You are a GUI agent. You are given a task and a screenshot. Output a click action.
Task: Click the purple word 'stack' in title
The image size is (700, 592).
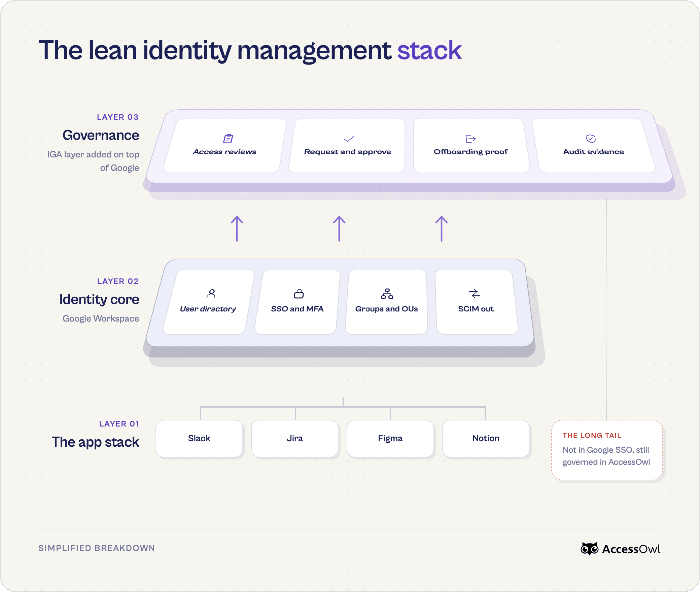[x=430, y=50]
